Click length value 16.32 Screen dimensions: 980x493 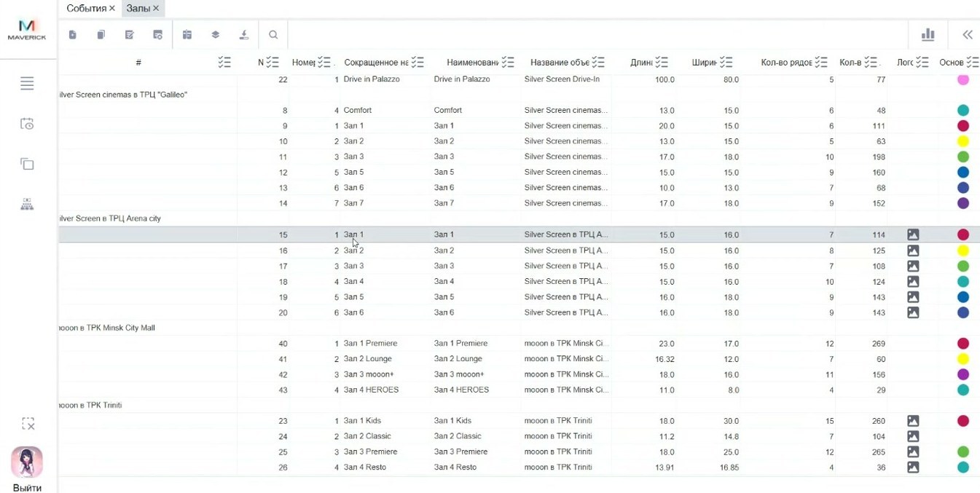click(665, 359)
